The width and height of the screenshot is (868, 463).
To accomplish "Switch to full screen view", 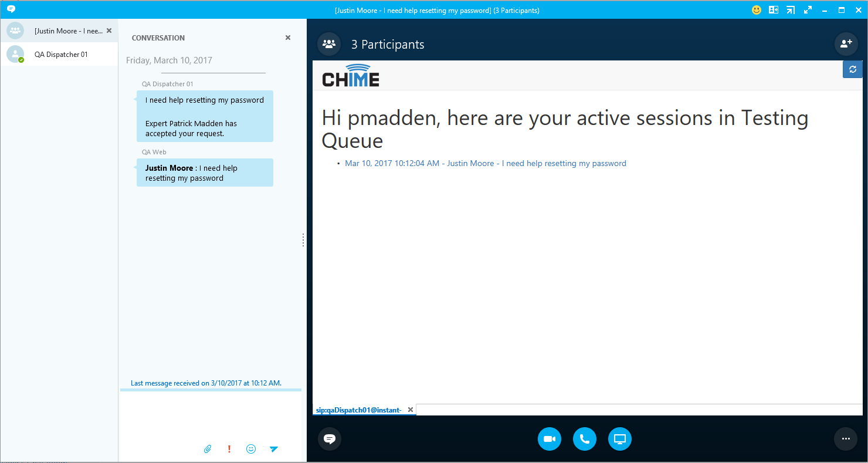I will pyautogui.click(x=808, y=10).
